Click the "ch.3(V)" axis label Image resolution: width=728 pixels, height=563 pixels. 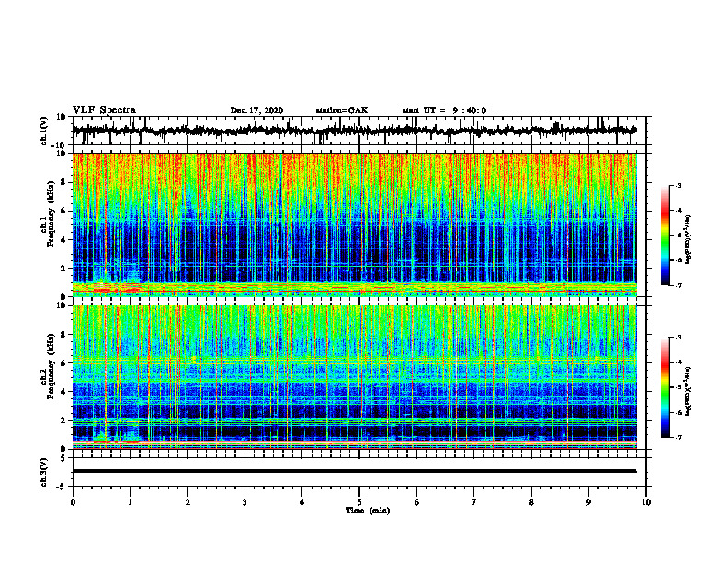click(44, 472)
